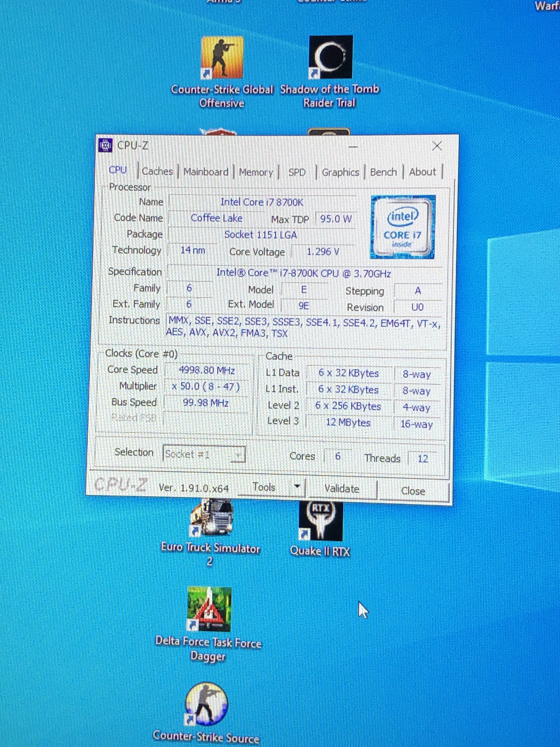Switch to the Graphics tab

click(340, 172)
